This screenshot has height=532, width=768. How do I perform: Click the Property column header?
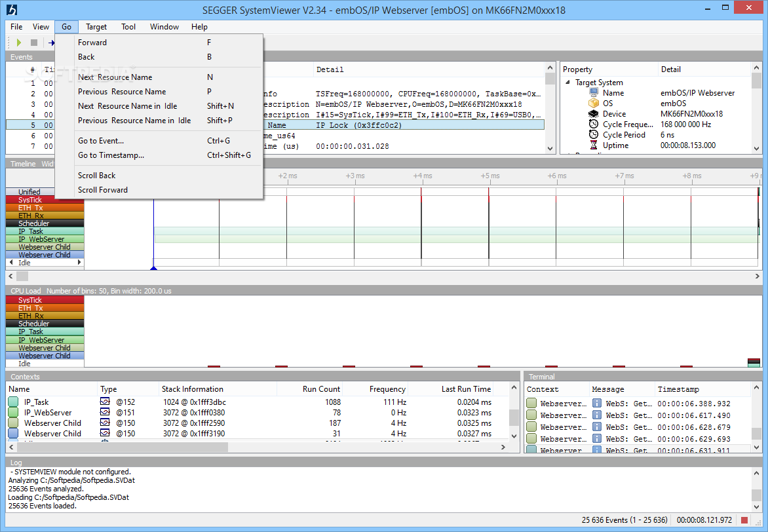coord(609,69)
